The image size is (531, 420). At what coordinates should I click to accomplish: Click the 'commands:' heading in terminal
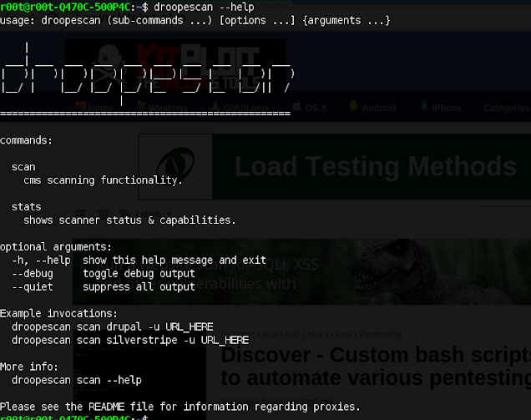coord(26,140)
